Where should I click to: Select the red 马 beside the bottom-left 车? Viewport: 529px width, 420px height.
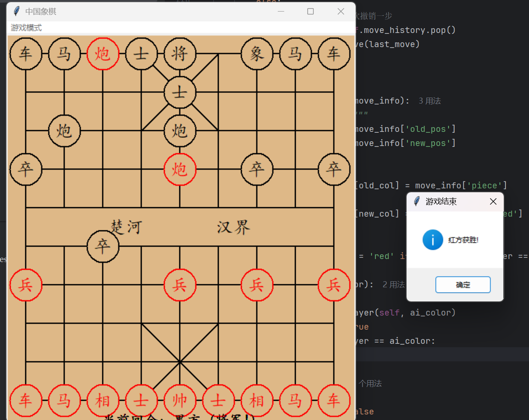click(x=64, y=401)
